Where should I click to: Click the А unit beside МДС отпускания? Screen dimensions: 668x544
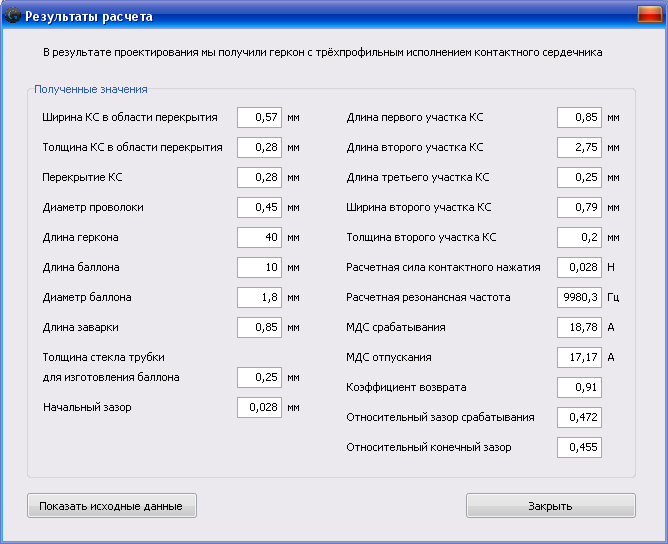coord(611,357)
